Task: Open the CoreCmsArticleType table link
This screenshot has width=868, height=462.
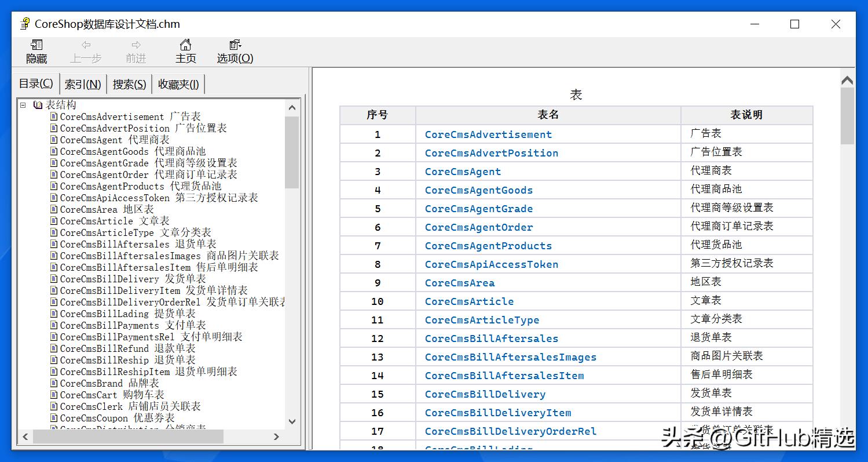Action: [482, 320]
